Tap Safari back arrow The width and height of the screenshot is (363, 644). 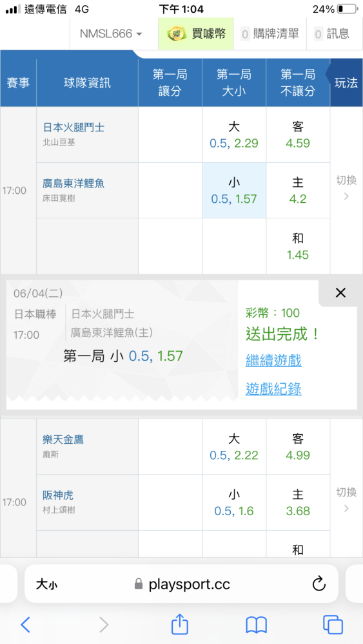(x=26, y=625)
